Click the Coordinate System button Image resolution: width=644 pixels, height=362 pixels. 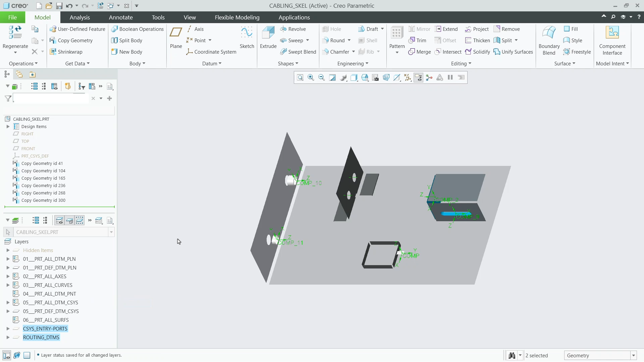211,52
